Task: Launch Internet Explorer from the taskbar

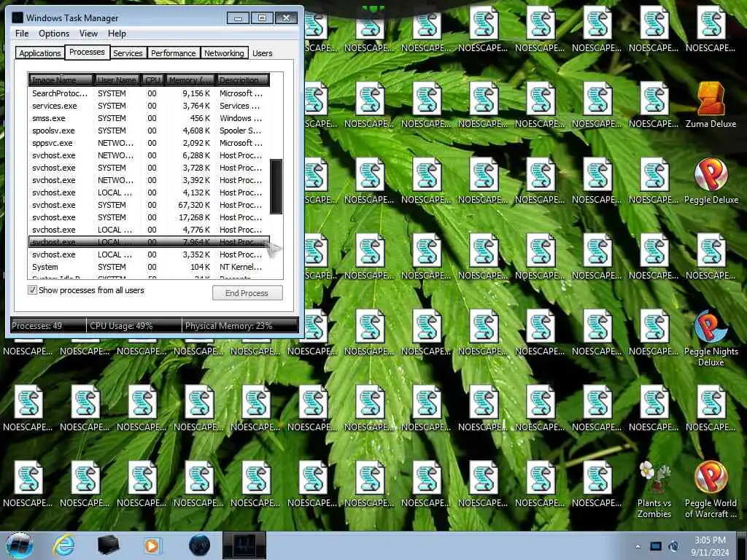Action: click(64, 545)
